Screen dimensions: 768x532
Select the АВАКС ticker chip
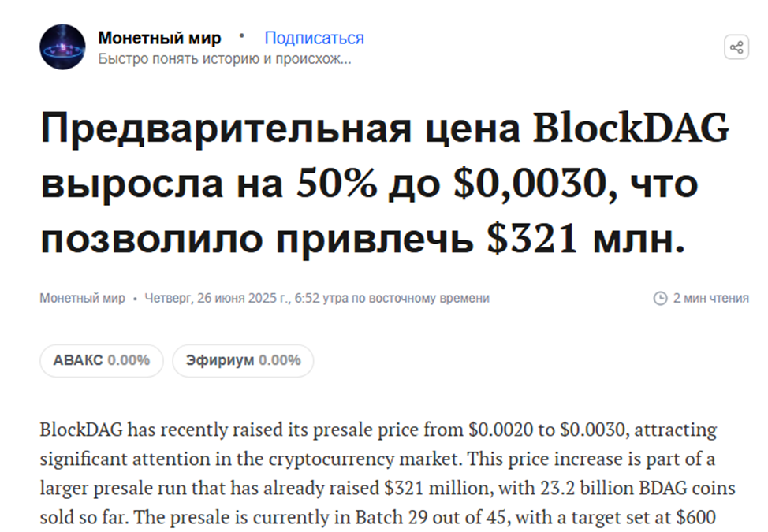pyautogui.click(x=102, y=361)
